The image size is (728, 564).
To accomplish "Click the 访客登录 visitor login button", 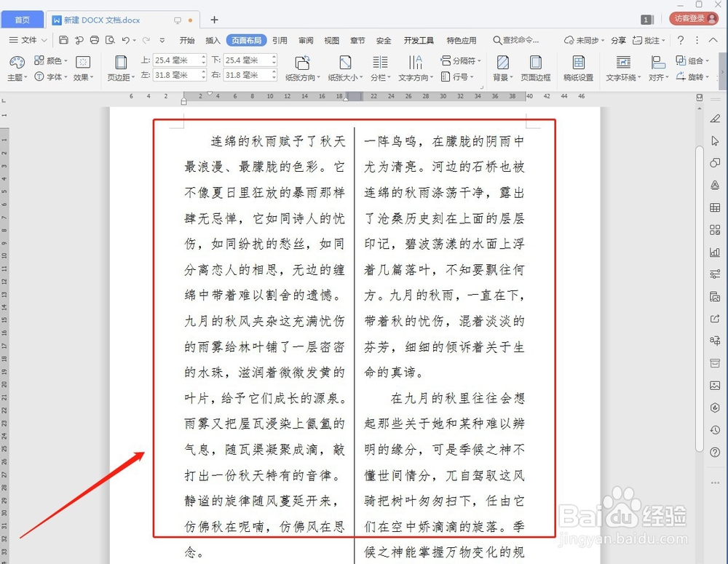I will click(692, 19).
